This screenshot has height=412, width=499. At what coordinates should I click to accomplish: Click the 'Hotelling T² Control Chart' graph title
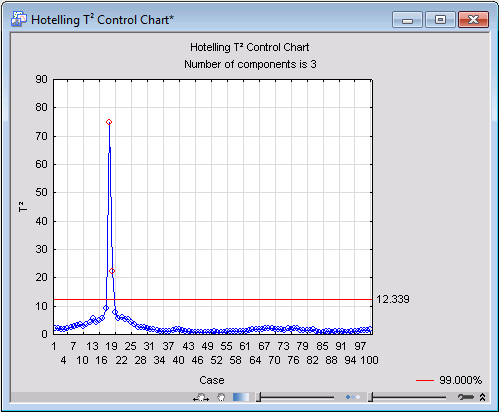pos(250,47)
